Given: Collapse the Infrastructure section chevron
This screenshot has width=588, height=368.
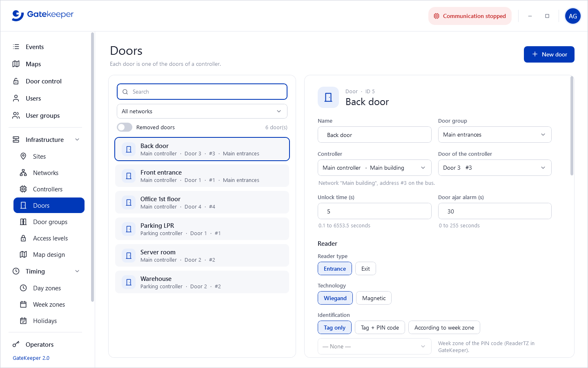Looking at the screenshot, I should tap(77, 139).
